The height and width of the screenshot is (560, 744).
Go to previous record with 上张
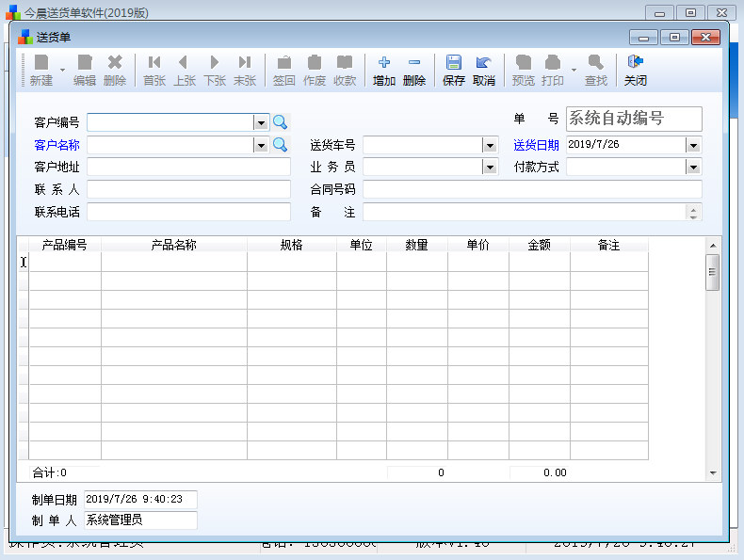pos(185,71)
